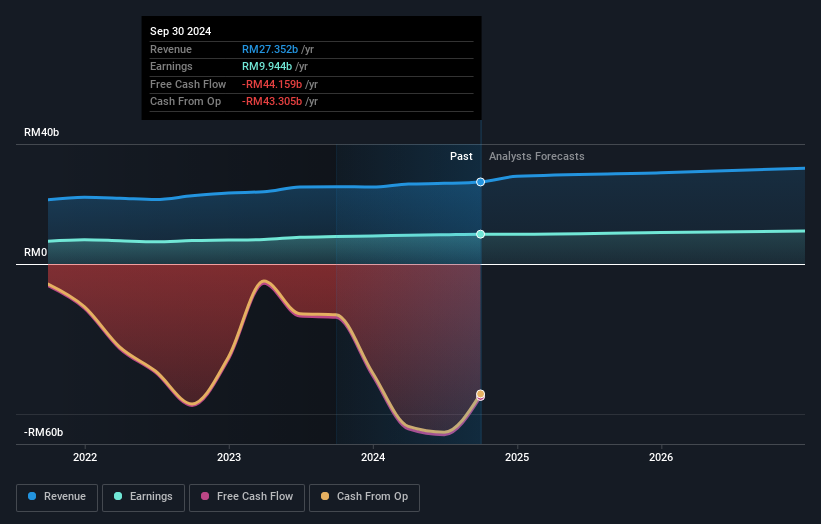The height and width of the screenshot is (524, 821).
Task: Select the 2026 x-axis label
Action: point(661,458)
